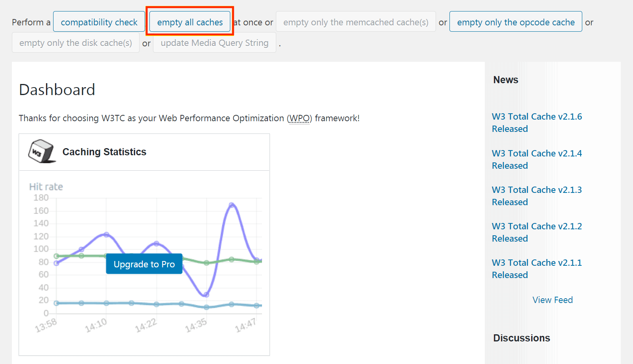The image size is (633, 364).
Task: Click the Caching Statistics widget header
Action: coord(104,152)
